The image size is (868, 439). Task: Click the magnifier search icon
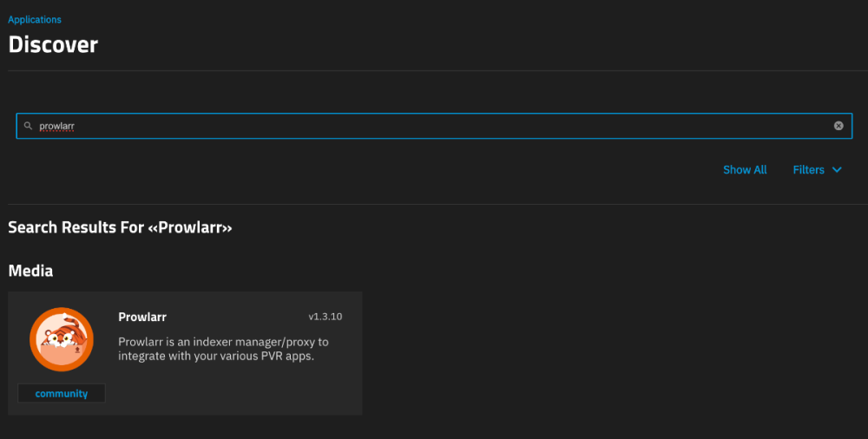(28, 126)
